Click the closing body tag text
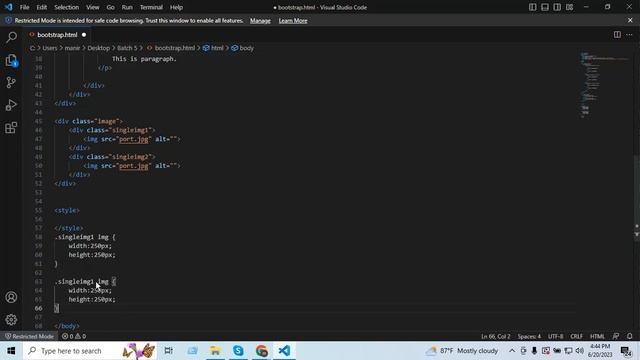The height and width of the screenshot is (360, 640). pos(67,326)
